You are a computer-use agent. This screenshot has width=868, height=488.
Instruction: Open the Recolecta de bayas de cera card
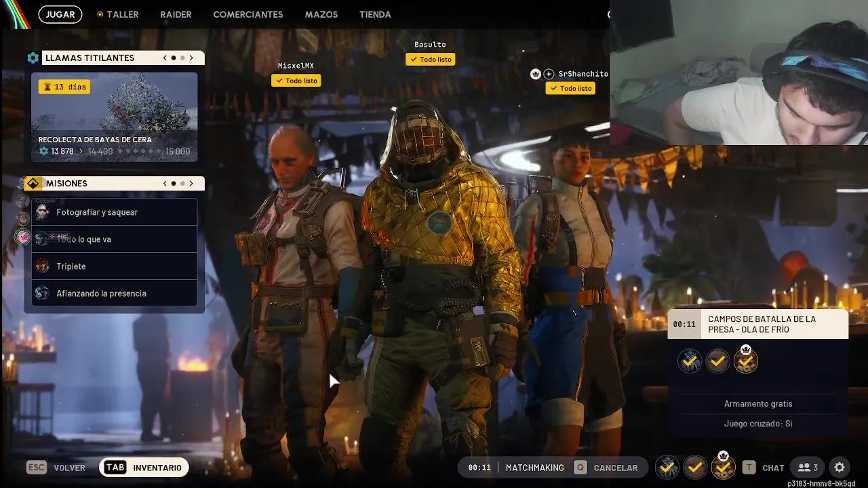[x=115, y=117]
